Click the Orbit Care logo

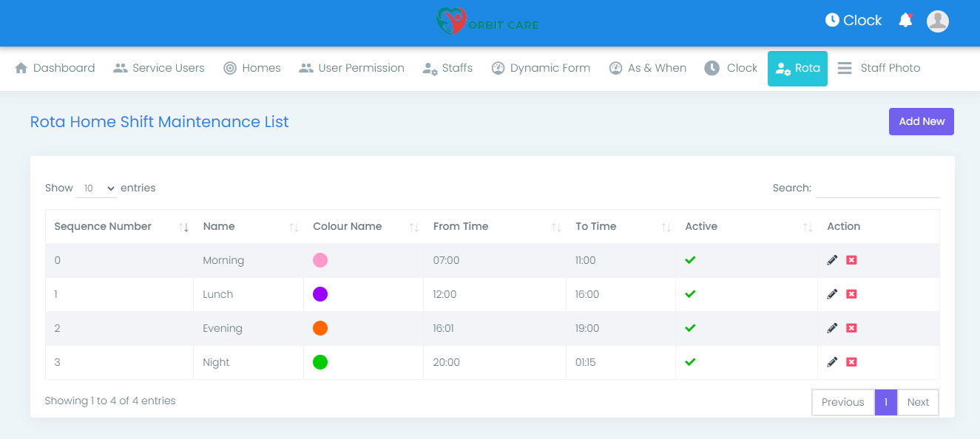(x=489, y=22)
